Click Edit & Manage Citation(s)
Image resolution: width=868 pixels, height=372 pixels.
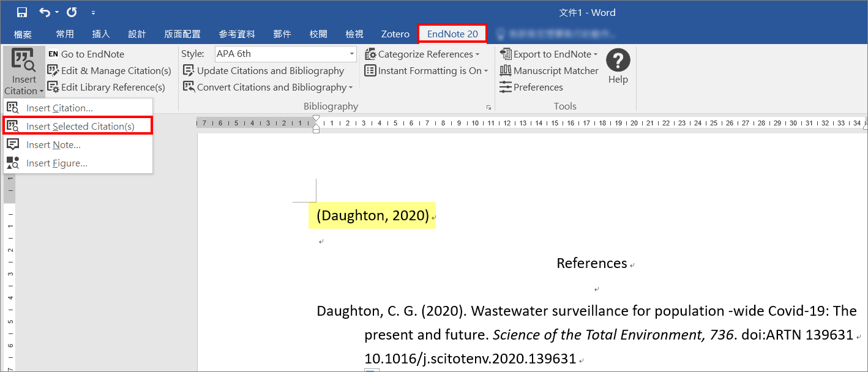[110, 71]
